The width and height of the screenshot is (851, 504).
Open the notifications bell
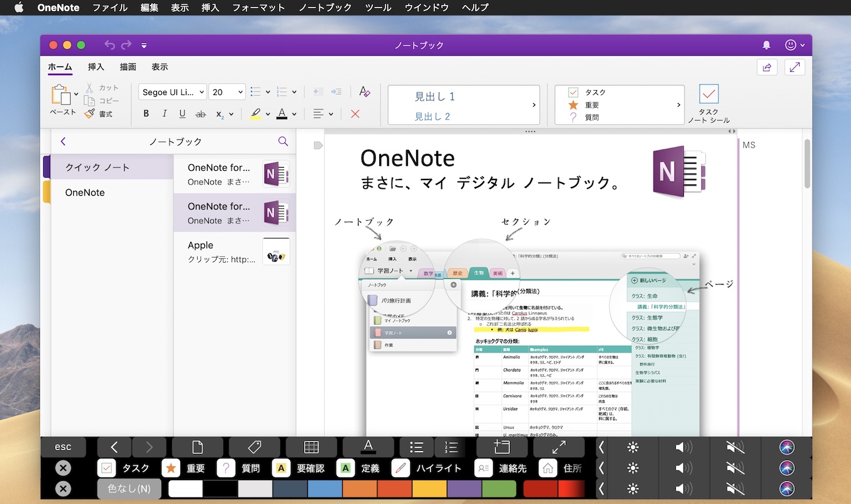click(767, 45)
